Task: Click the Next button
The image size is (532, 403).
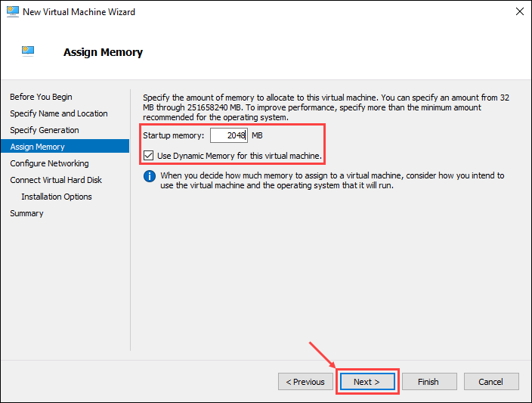Action: tap(367, 382)
